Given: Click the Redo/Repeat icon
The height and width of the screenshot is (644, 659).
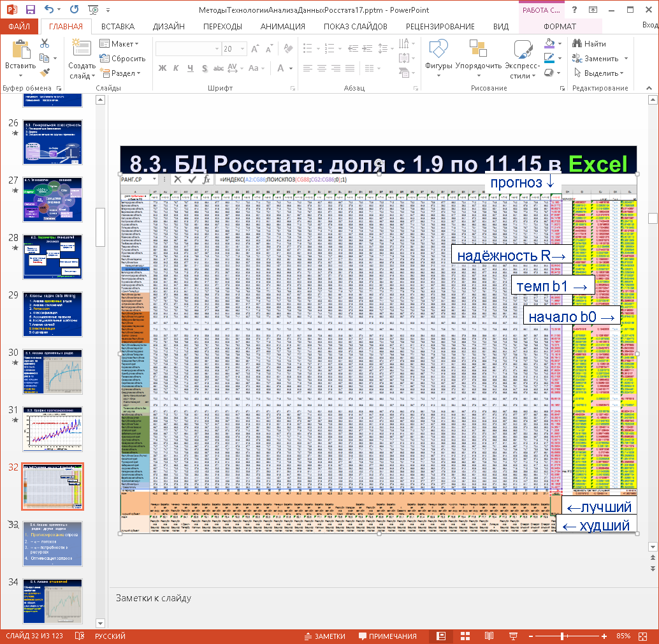Looking at the screenshot, I should (x=75, y=10).
